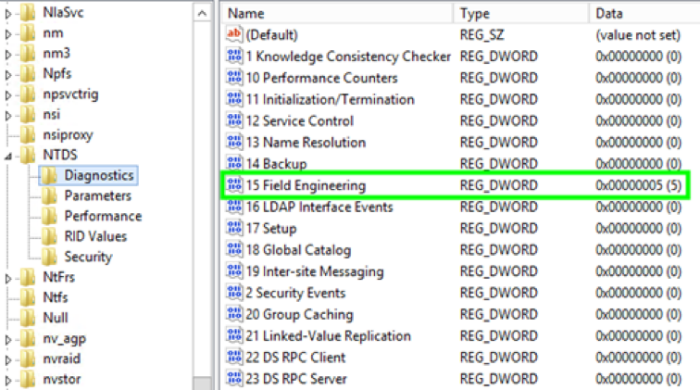Select the Parameters key label
This screenshot has width=700, height=390.
tap(98, 195)
